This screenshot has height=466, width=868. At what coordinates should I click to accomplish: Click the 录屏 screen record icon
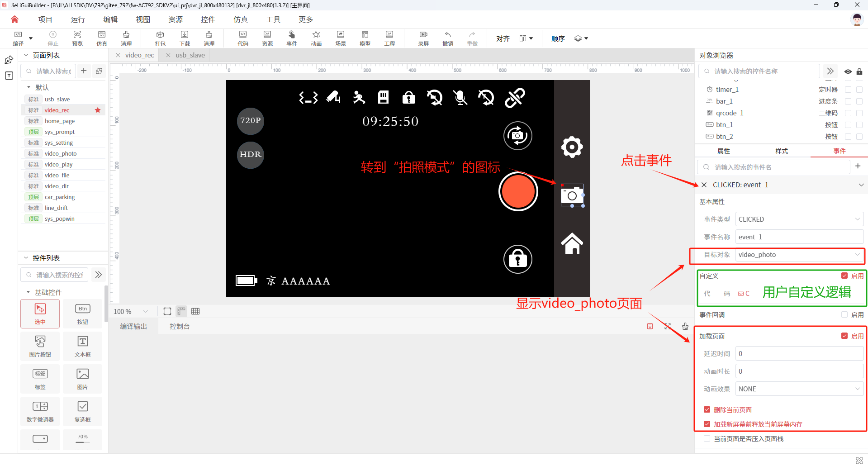click(423, 38)
